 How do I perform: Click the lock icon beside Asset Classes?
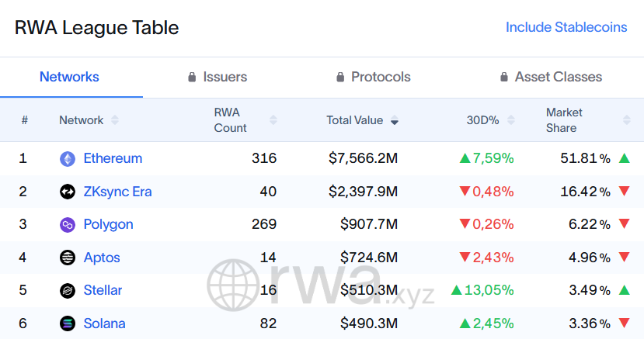coord(503,78)
